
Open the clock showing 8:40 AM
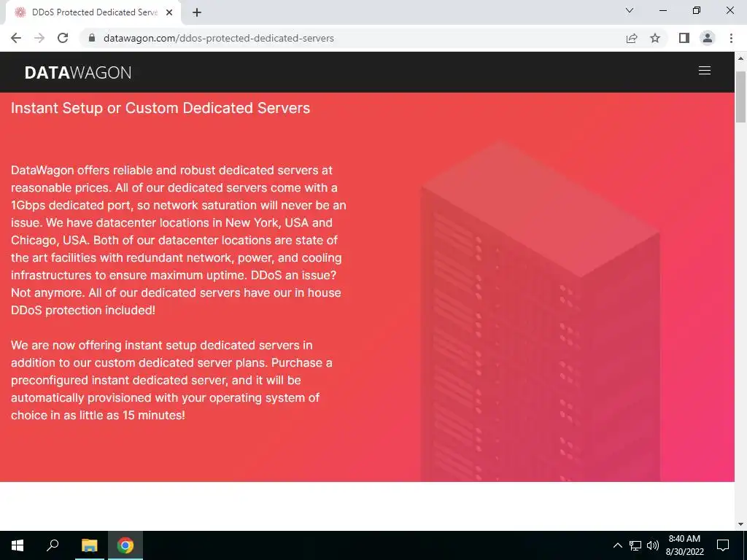coord(684,545)
